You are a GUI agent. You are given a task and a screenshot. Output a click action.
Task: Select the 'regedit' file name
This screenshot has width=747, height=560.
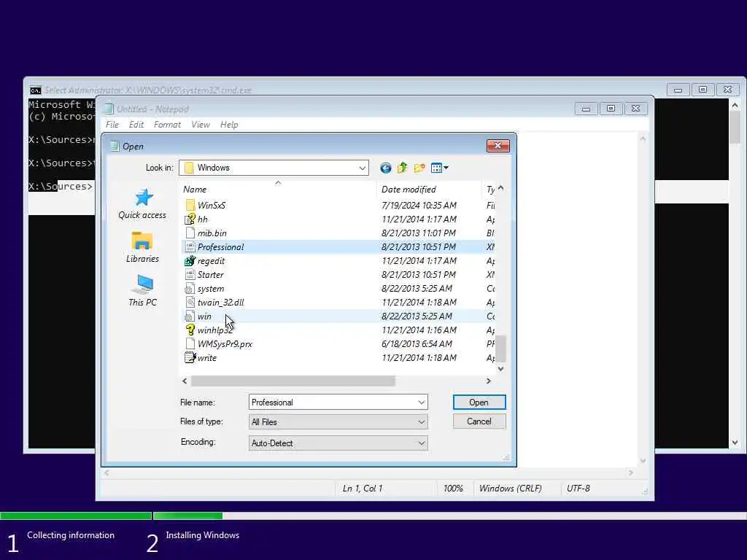(x=211, y=261)
